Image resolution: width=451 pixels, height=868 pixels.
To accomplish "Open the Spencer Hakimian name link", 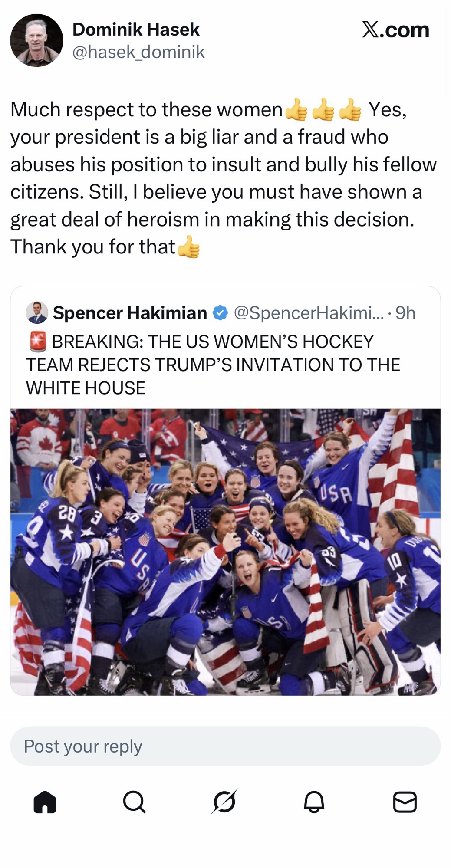I will [x=130, y=313].
